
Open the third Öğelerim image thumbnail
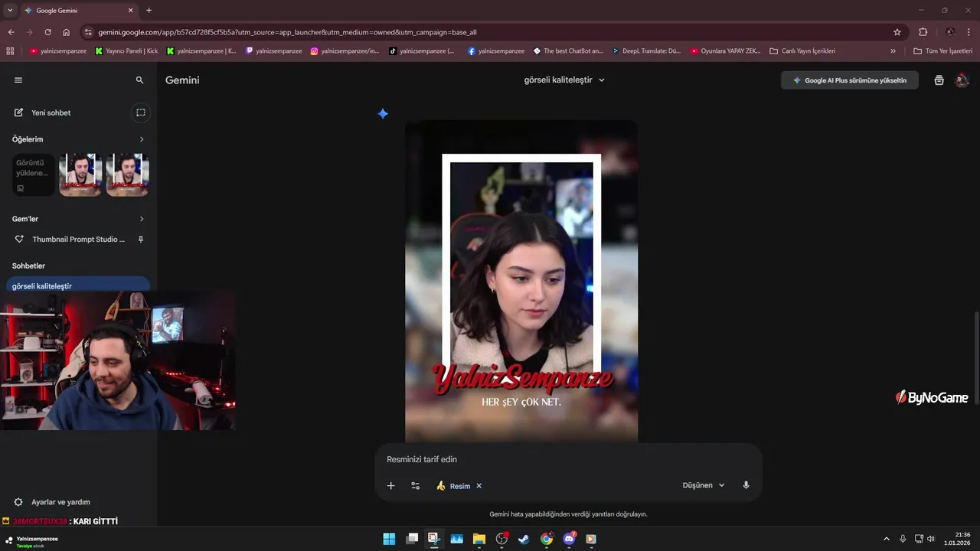[127, 175]
